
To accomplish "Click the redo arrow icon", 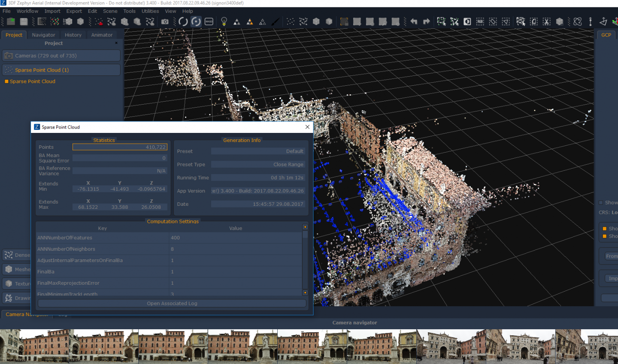I will 426,21.
